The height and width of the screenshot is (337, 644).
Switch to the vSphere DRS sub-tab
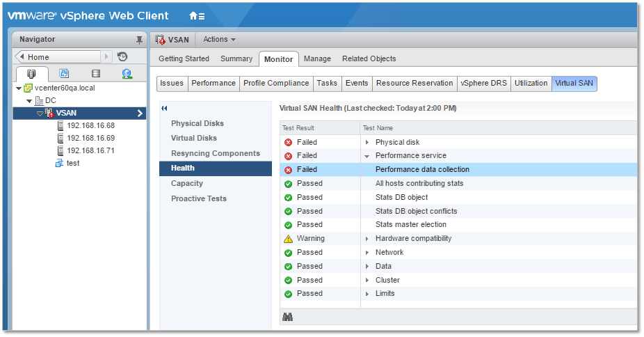click(484, 84)
